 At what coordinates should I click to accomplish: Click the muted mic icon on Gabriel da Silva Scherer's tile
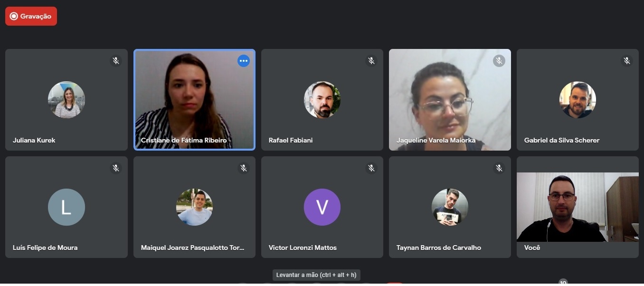[627, 61]
